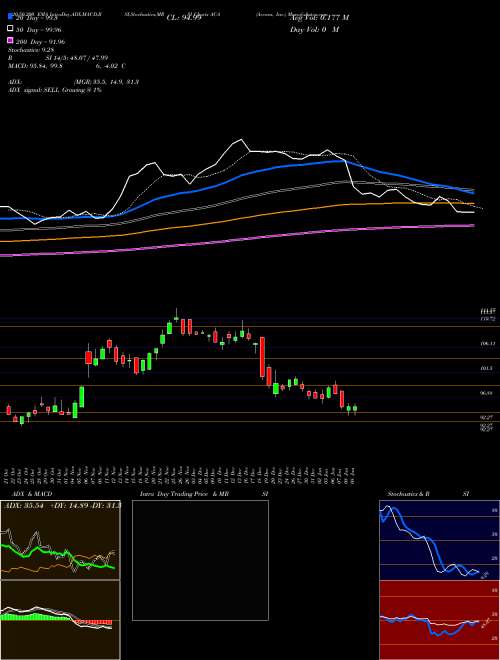Select the '200 Day - 91.96' legend text
Image resolution: width=500 pixels, height=660 pixels.
point(40,42)
